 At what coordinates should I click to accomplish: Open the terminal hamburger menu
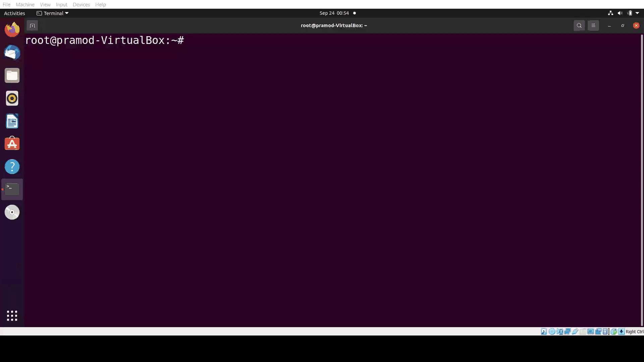tap(593, 25)
